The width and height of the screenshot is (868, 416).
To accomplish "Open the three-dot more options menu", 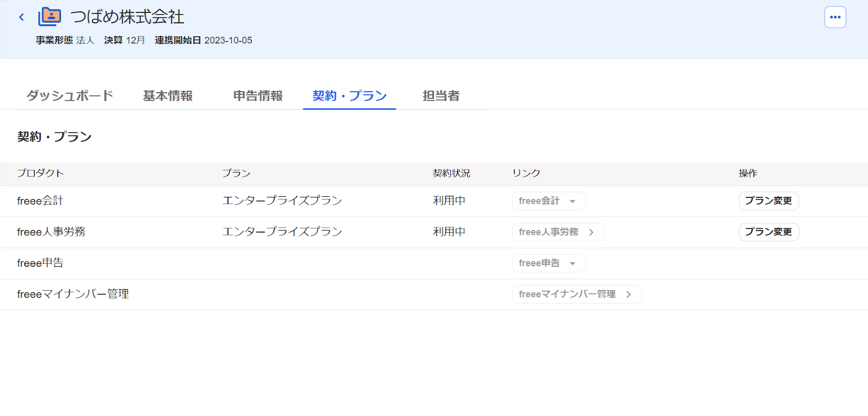I will [835, 17].
